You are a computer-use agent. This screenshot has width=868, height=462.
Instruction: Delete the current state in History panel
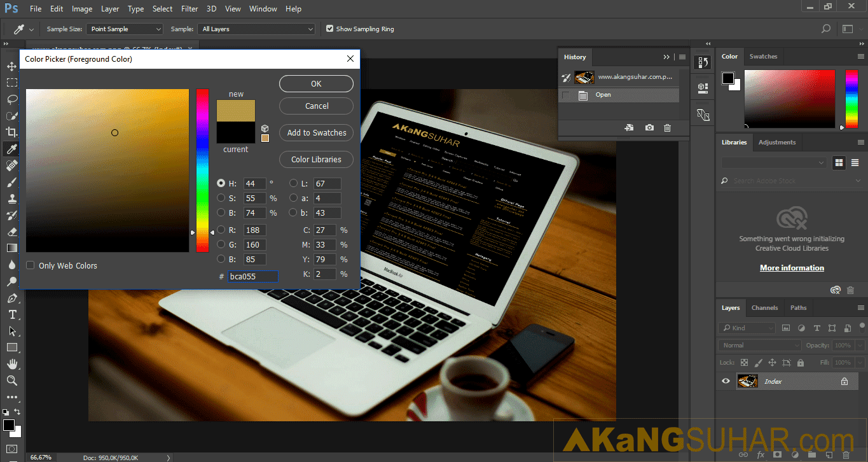tap(667, 128)
